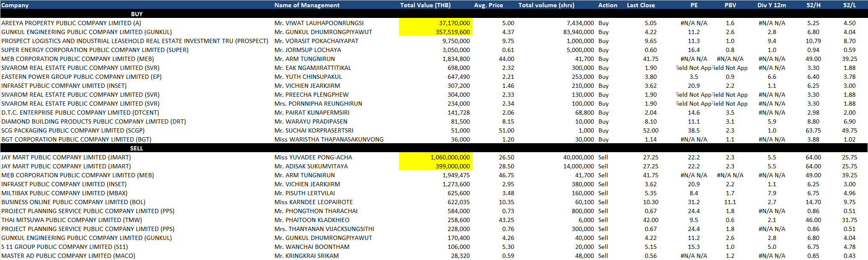Select the SCG PACKAGING company cell

coord(73,130)
